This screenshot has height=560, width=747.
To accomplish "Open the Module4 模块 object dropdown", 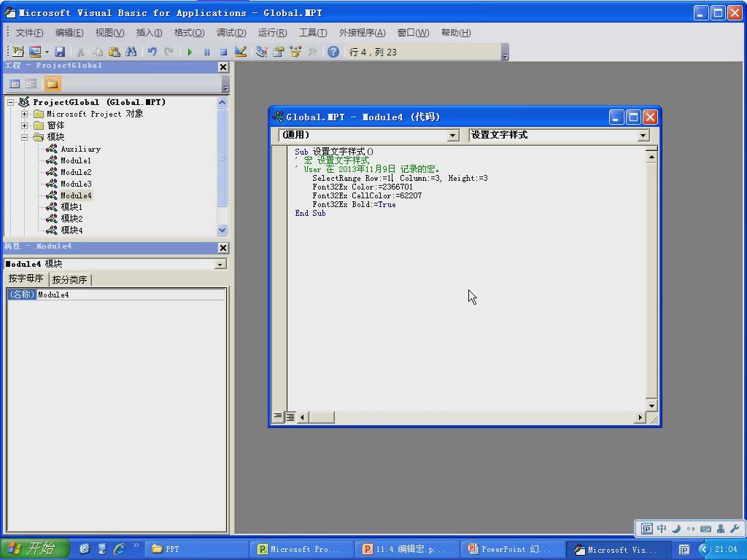I will pos(220,264).
